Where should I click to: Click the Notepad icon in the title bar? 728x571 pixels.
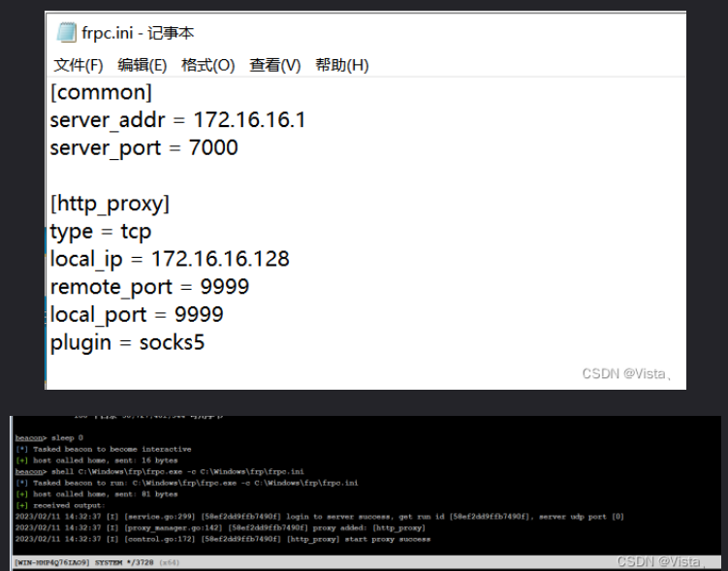point(66,33)
